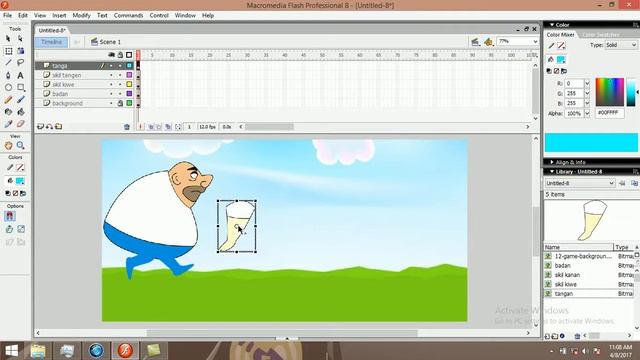This screenshot has height=360, width=640.
Task: Click the fill color swatch in Tools
Action: click(x=20, y=181)
